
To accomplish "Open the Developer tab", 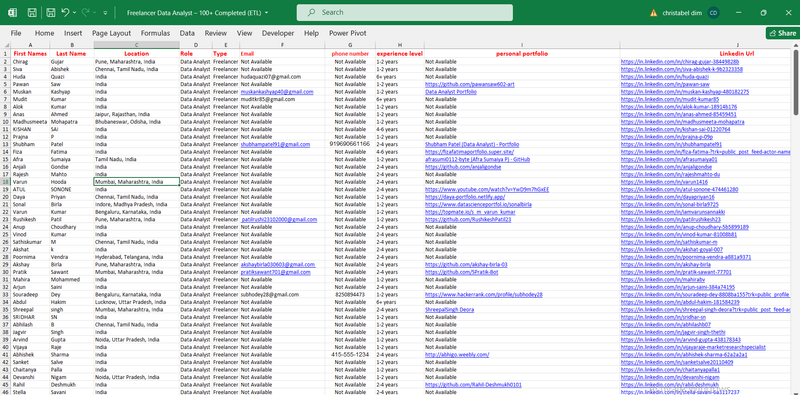I will coord(278,33).
